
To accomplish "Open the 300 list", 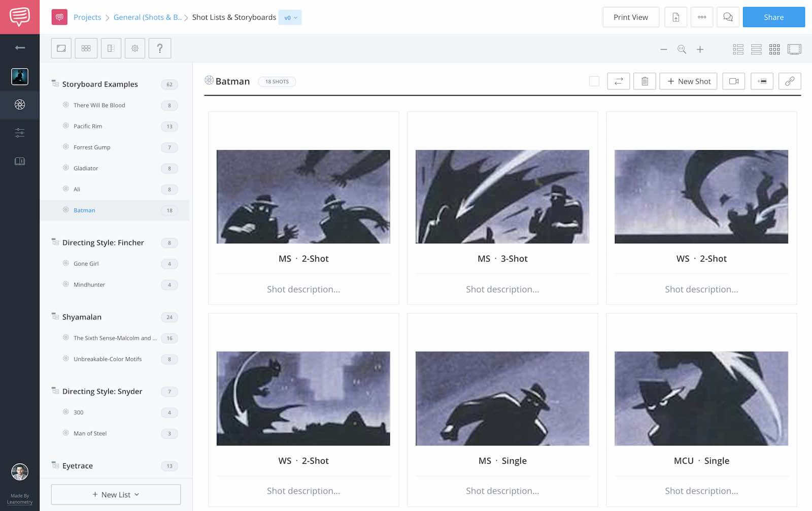I will 78,412.
